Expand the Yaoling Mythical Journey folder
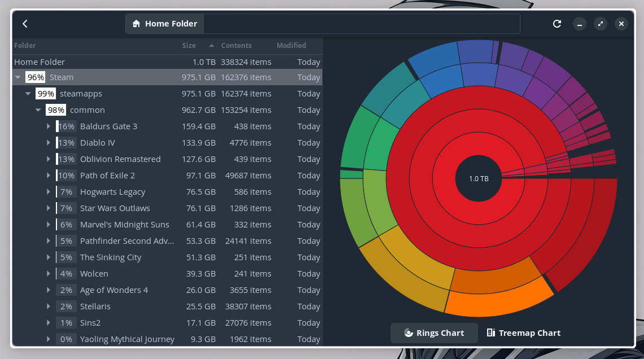The height and width of the screenshot is (359, 644). pyautogui.click(x=49, y=339)
